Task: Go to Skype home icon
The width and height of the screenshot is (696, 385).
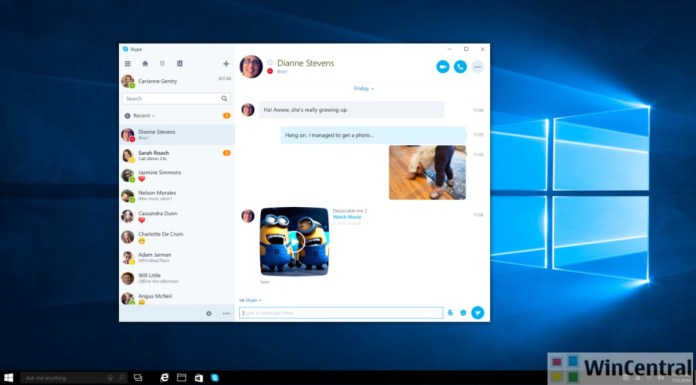Action: 145,64
